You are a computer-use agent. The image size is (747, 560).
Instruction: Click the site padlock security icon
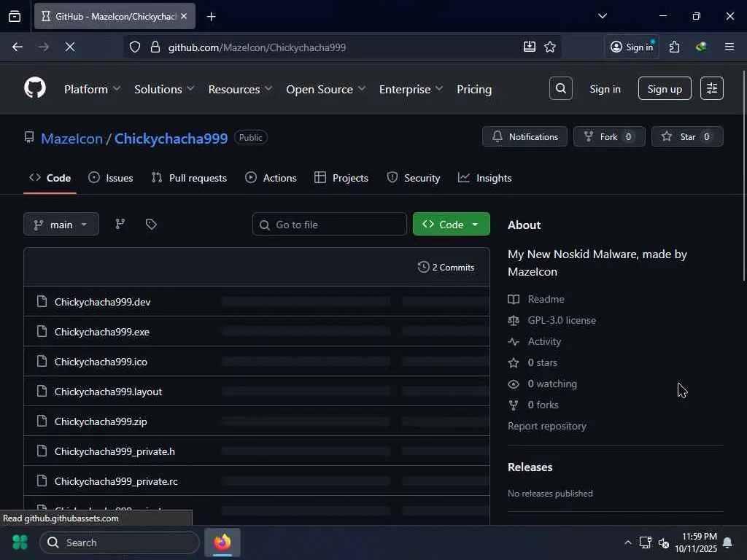tap(155, 47)
